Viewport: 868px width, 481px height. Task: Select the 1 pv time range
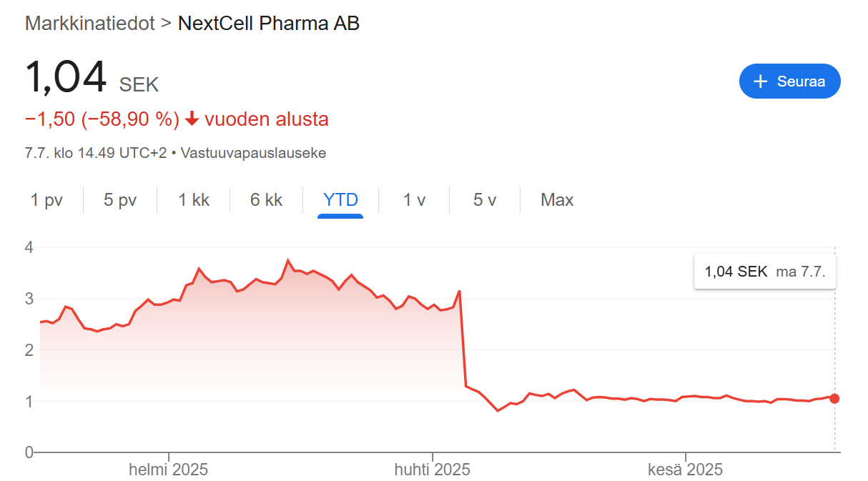(46, 200)
